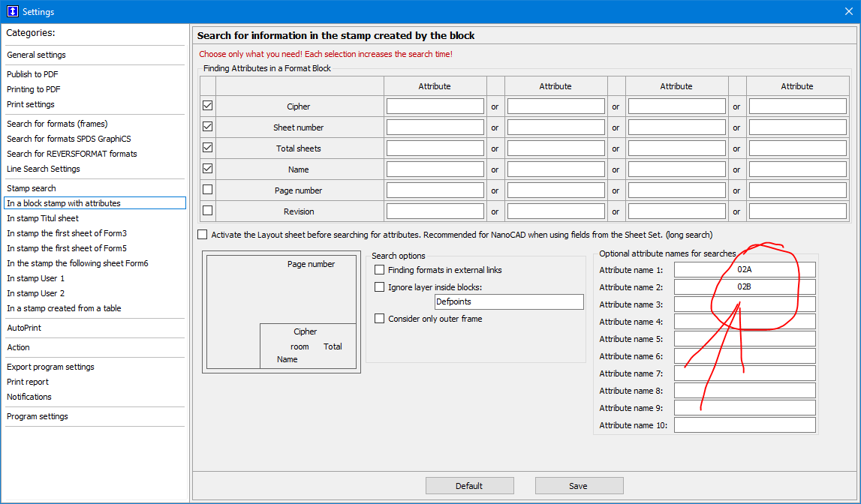Uncheck the Total sheets row checkbox
The width and height of the screenshot is (861, 504).
[x=208, y=148]
